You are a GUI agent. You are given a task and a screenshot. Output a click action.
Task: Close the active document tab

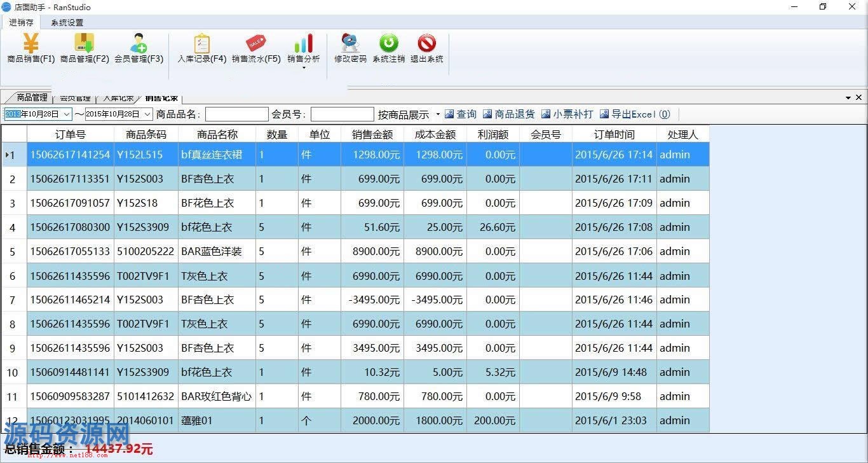click(x=859, y=97)
